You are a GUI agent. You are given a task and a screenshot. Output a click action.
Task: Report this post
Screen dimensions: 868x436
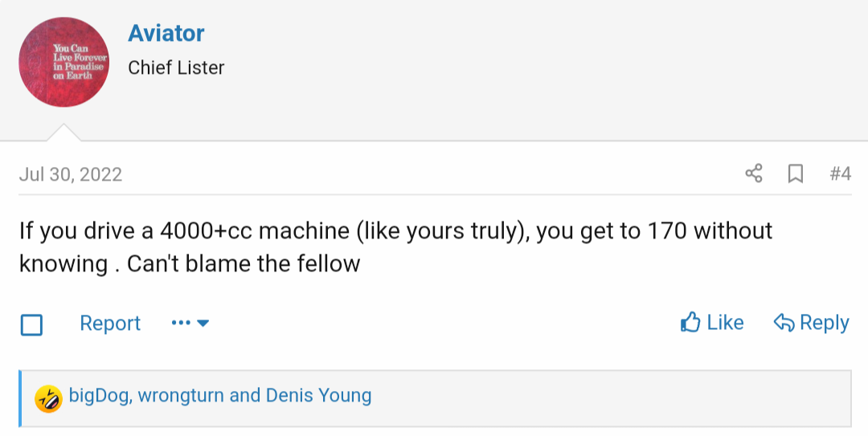pyautogui.click(x=110, y=323)
